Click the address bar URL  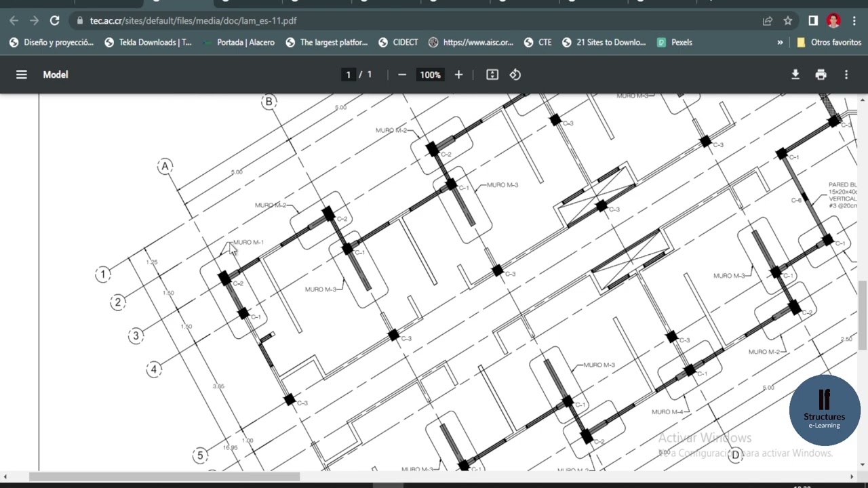point(193,21)
